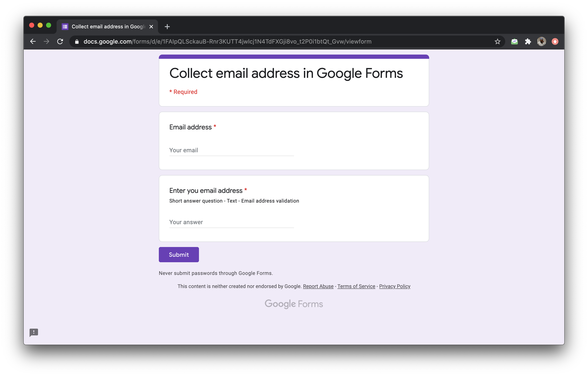Click the Your email input field

[x=231, y=150]
